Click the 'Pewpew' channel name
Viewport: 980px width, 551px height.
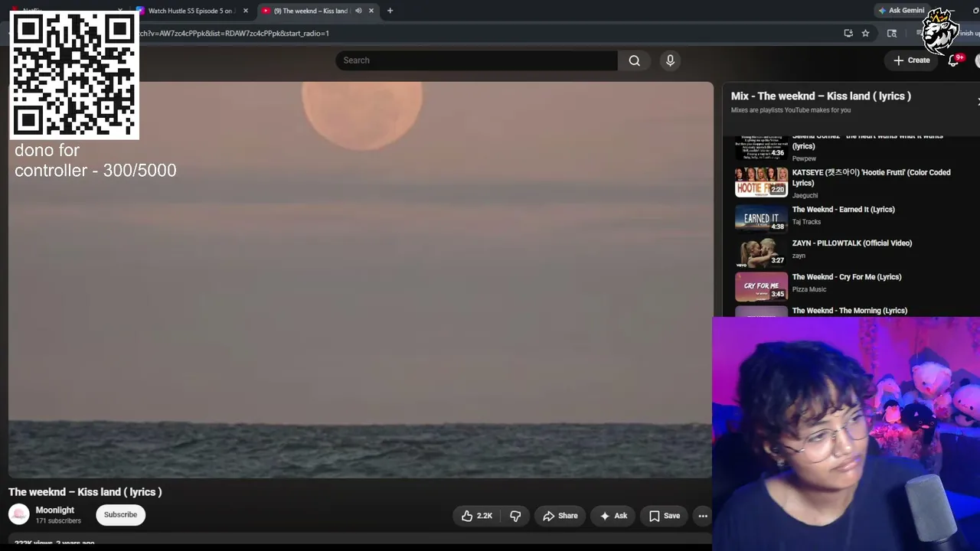[x=804, y=158]
